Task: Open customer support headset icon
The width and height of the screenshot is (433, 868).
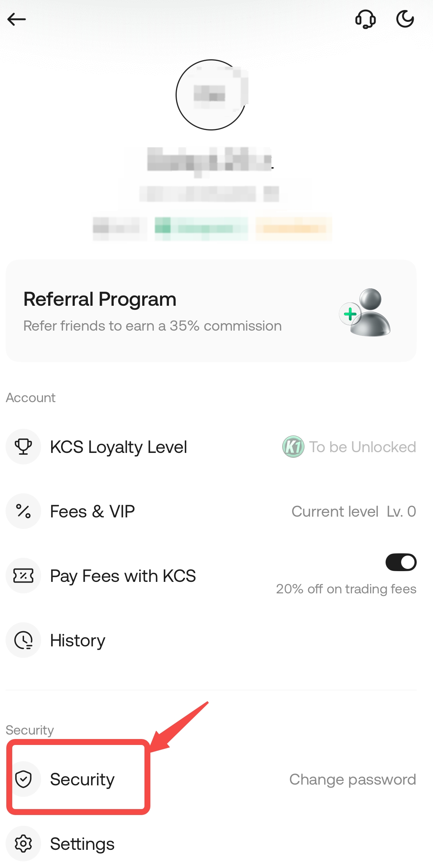Action: click(365, 19)
